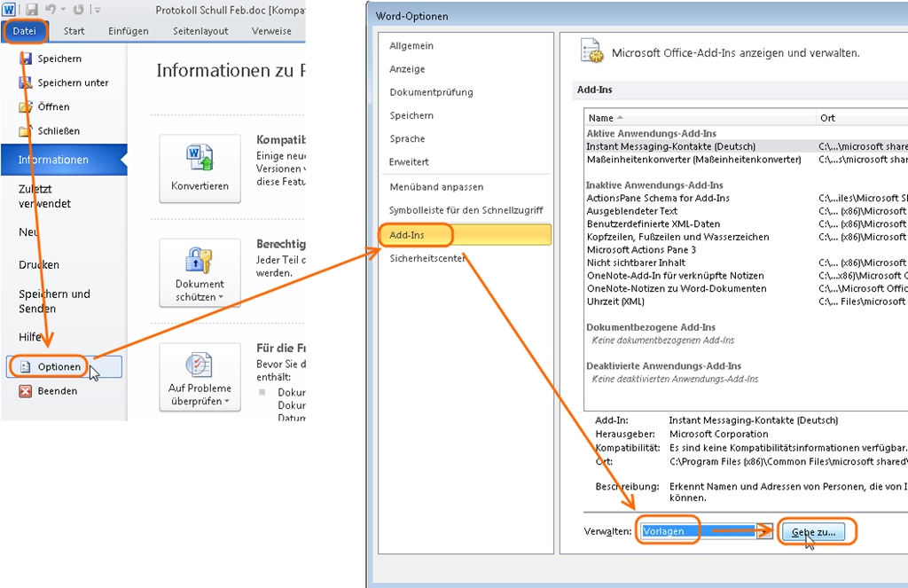This screenshot has width=908, height=588.
Task: Click the Redo icon in quick access toolbar
Action: tap(78, 10)
